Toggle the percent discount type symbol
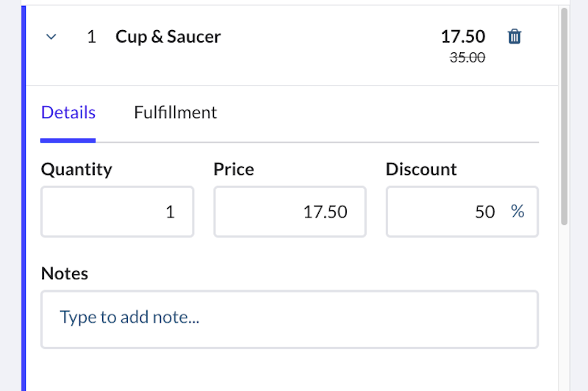 517,212
